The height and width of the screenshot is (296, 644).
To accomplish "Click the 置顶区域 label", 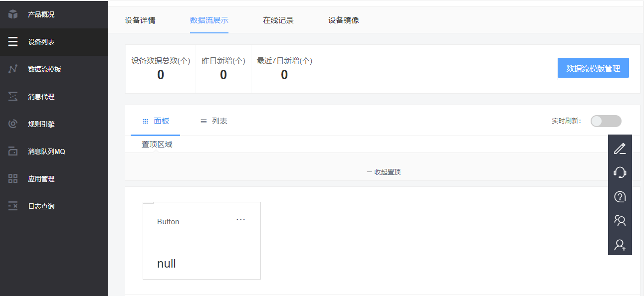I will point(157,145).
